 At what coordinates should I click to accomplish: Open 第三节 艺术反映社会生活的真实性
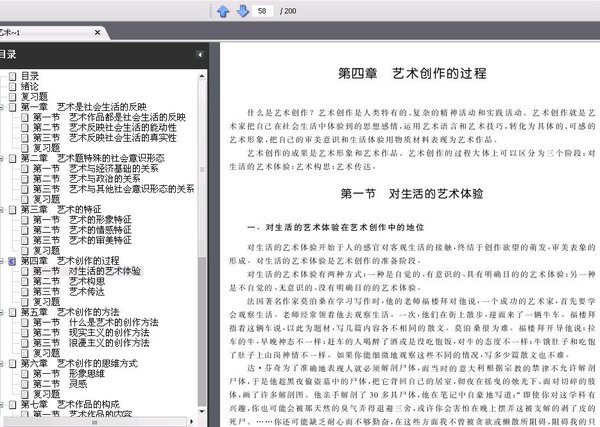(105, 138)
